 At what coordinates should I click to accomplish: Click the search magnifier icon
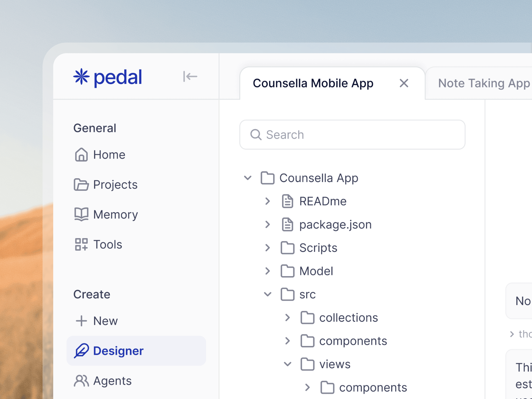point(256,135)
